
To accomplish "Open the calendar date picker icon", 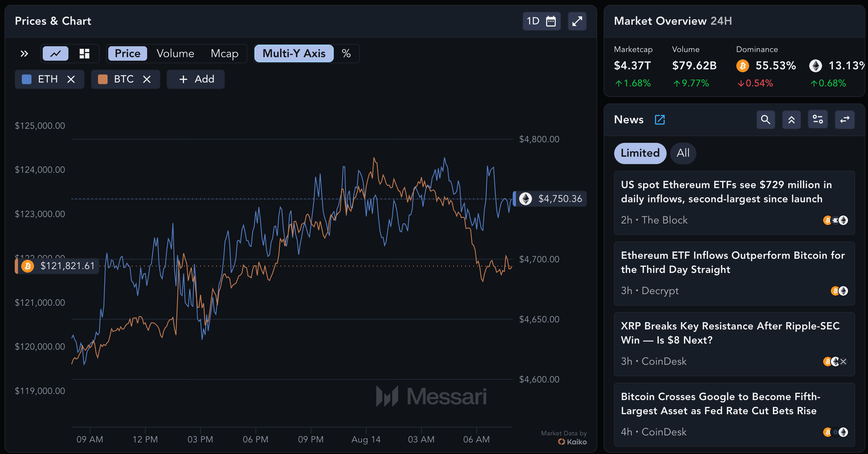I will pyautogui.click(x=551, y=21).
